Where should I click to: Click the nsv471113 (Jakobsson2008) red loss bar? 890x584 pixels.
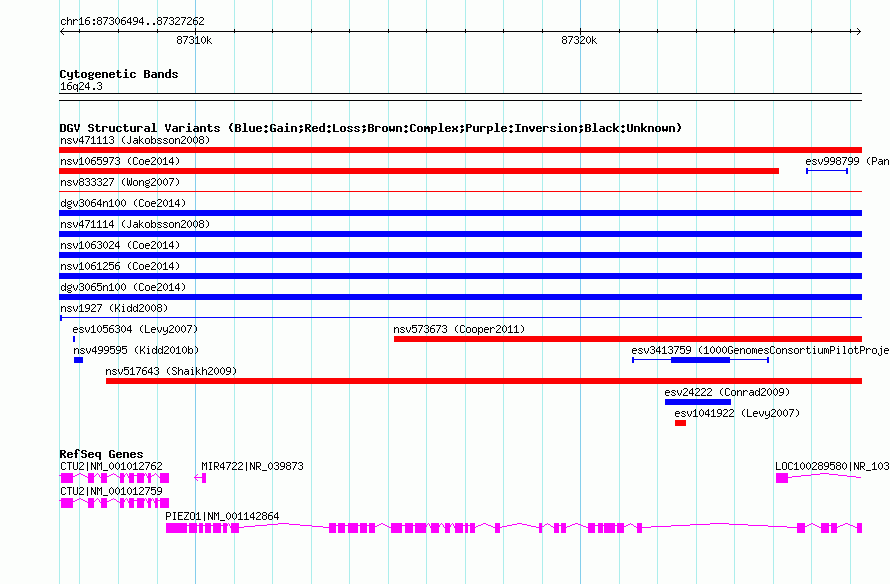(x=460, y=150)
